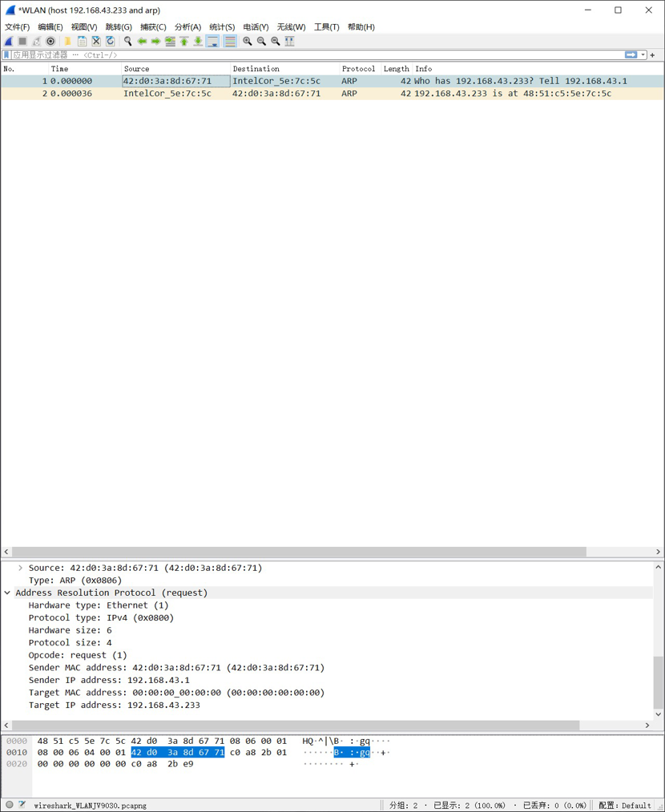The image size is (665, 812).
Task: Select the Hardware type: Ethernet field
Action: [99, 605]
